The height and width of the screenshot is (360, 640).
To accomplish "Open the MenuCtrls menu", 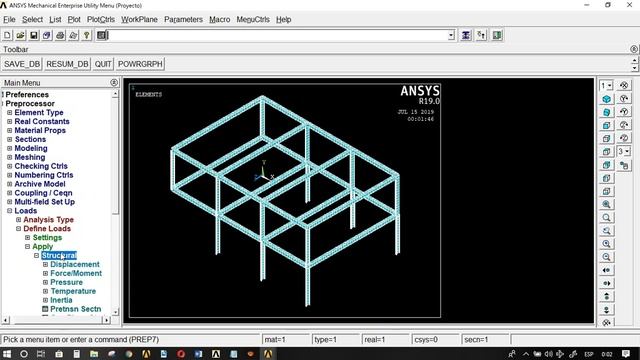I will [253, 20].
